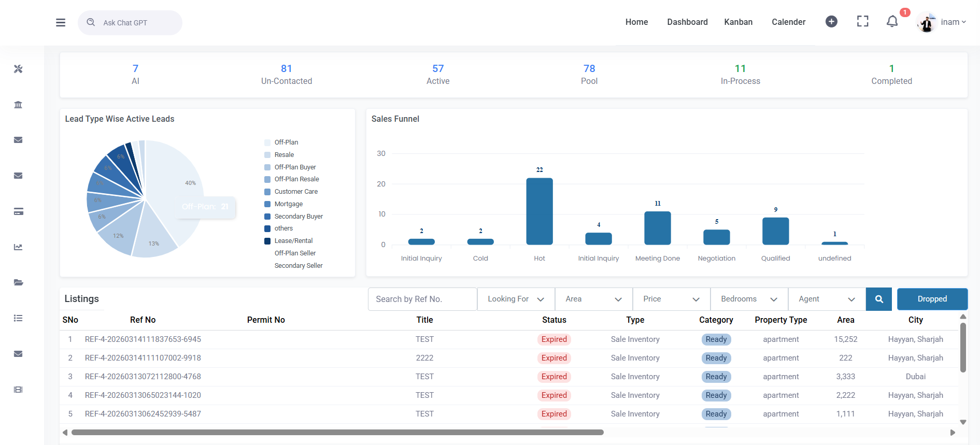Screen dimensions: 980x445
Task: Open the 78 Pool stat
Action: coord(589,75)
